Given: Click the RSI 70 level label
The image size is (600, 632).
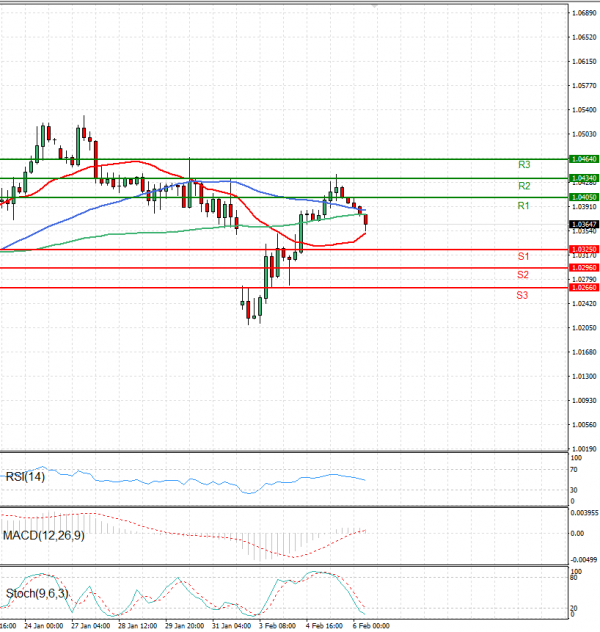Looking at the screenshot, I should pos(574,470).
